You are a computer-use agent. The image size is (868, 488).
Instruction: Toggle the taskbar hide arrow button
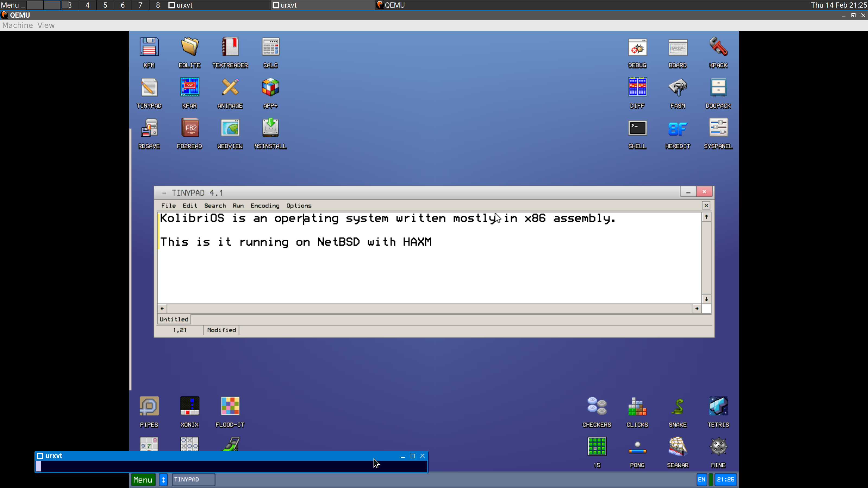(x=163, y=480)
